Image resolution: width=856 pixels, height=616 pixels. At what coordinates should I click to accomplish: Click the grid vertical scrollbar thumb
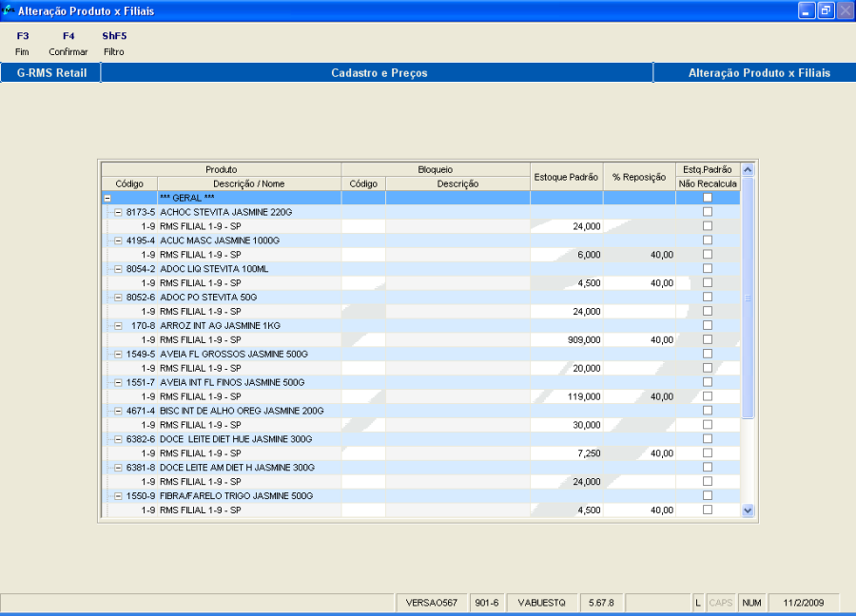pos(748,298)
